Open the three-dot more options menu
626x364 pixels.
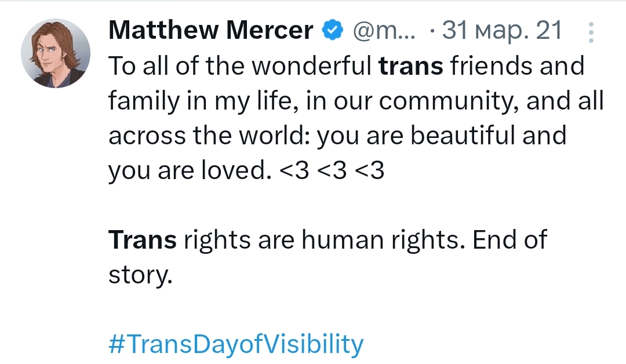point(591,32)
